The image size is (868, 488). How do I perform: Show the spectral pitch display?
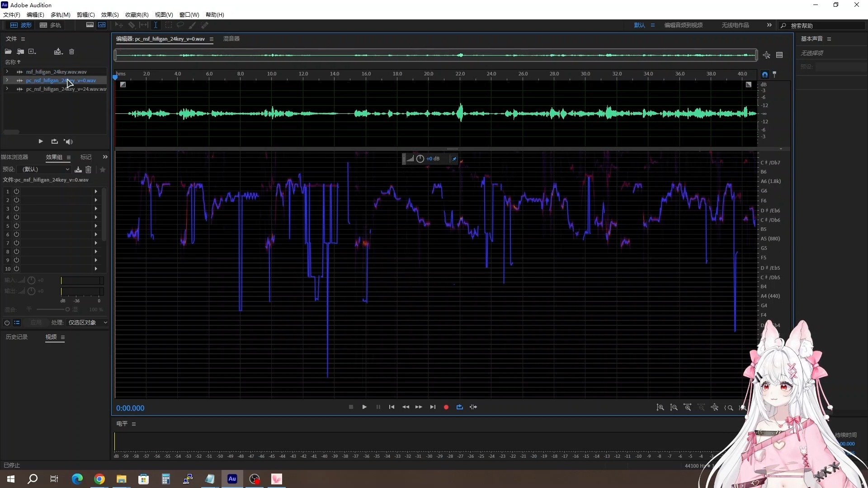102,25
